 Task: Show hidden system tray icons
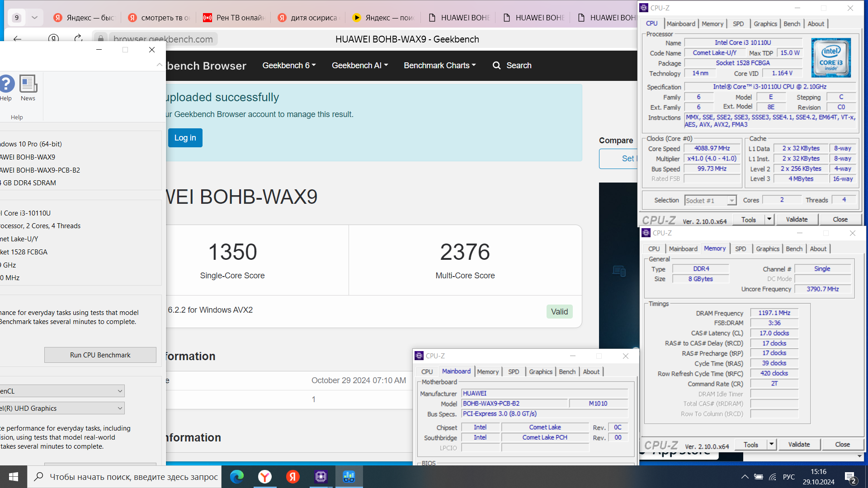pos(745,477)
